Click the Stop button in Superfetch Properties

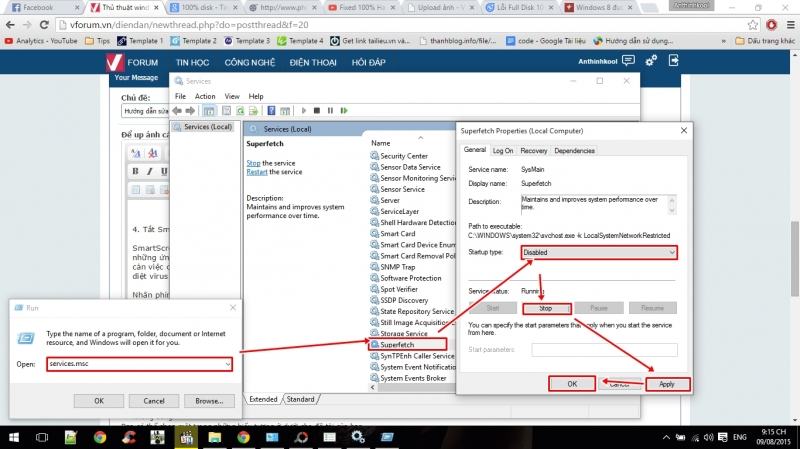tap(545, 309)
